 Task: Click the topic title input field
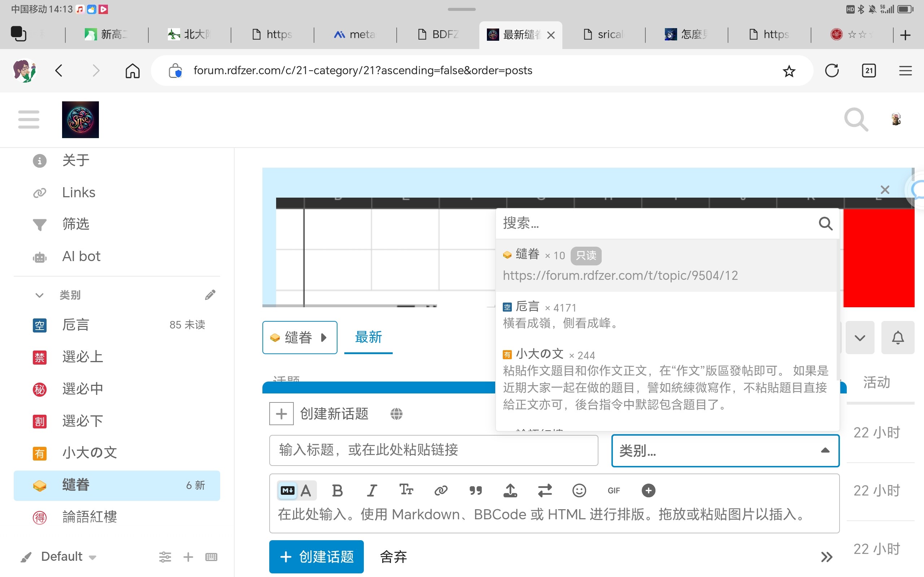point(433,450)
